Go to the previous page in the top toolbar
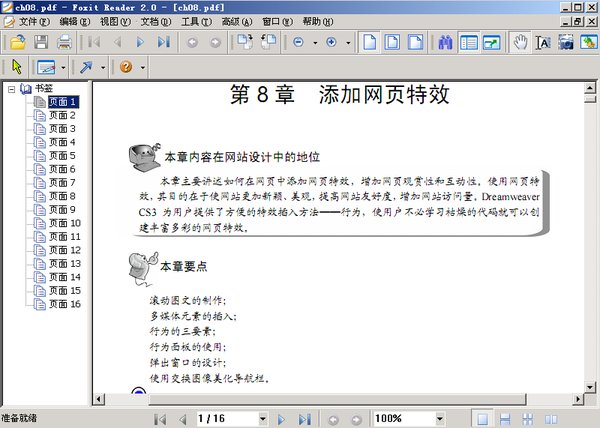Image resolution: width=600 pixels, height=428 pixels. pos(117,42)
